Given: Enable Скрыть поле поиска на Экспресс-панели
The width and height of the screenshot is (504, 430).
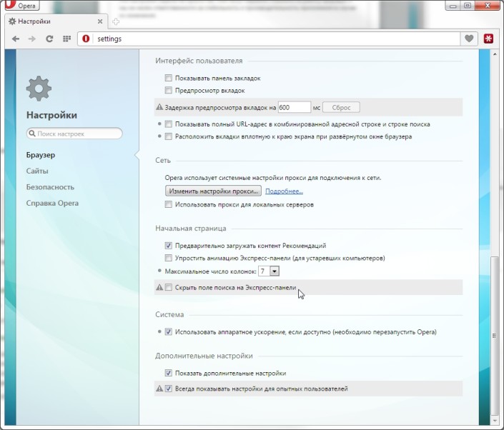Looking at the screenshot, I should (169, 287).
